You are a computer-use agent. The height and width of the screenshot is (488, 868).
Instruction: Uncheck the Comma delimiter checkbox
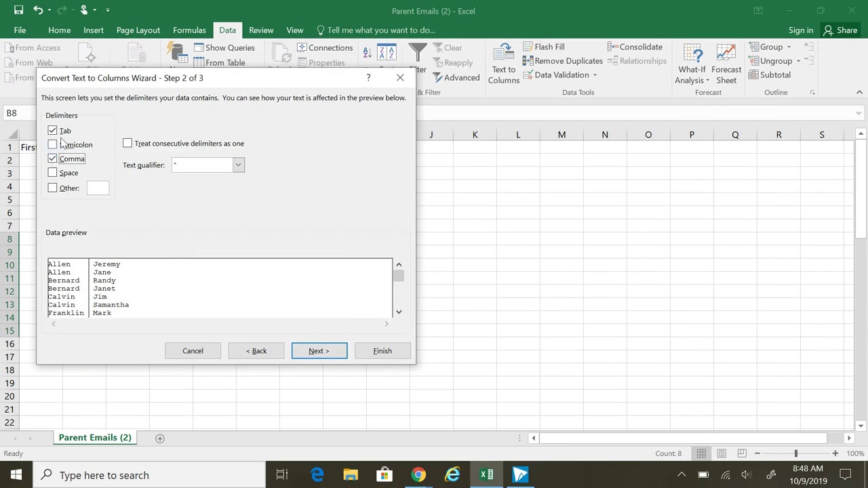52,159
